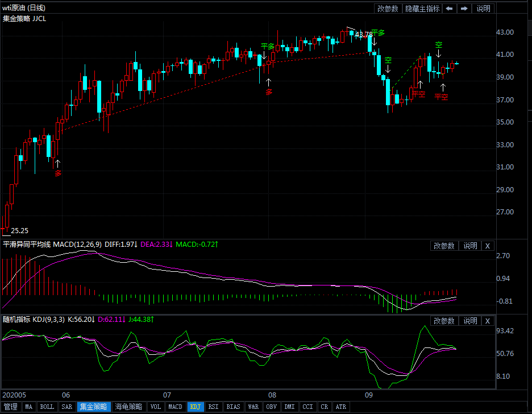Click the 25.25 low price label
The width and height of the screenshot is (532, 414).
point(19,231)
